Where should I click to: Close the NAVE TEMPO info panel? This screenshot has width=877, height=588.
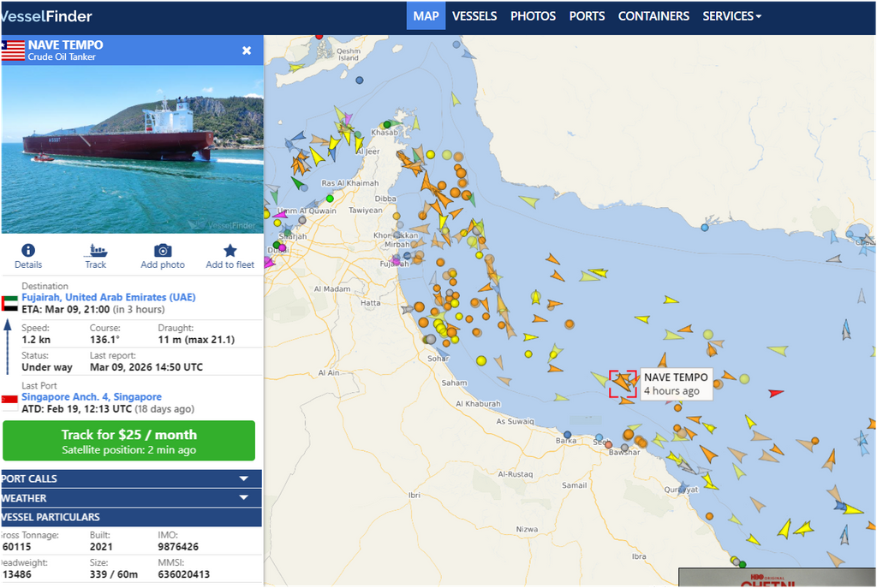point(247,50)
